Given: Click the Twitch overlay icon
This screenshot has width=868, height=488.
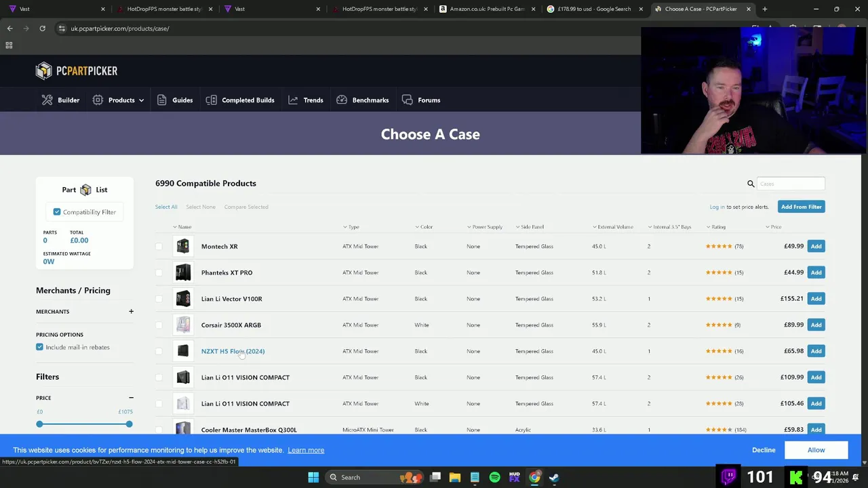Looking at the screenshot, I should (x=729, y=476).
